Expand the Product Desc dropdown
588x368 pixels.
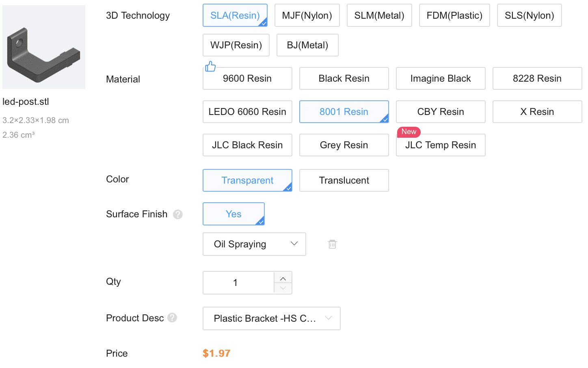click(271, 318)
